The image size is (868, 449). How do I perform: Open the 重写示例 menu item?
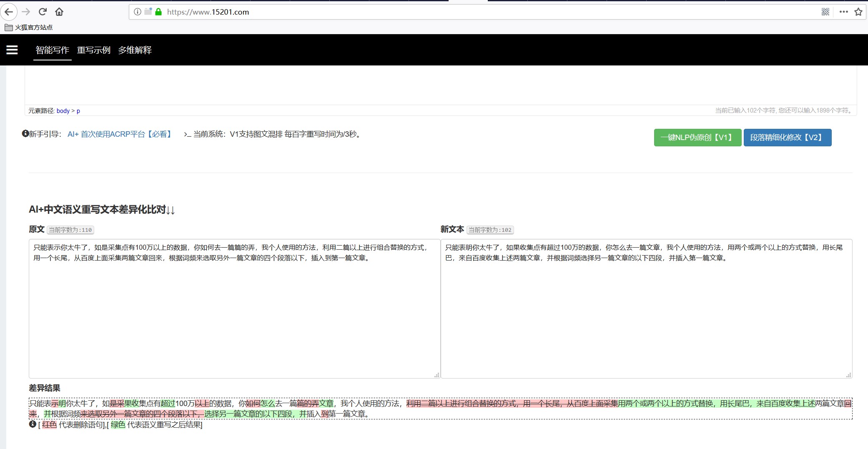[x=94, y=50]
